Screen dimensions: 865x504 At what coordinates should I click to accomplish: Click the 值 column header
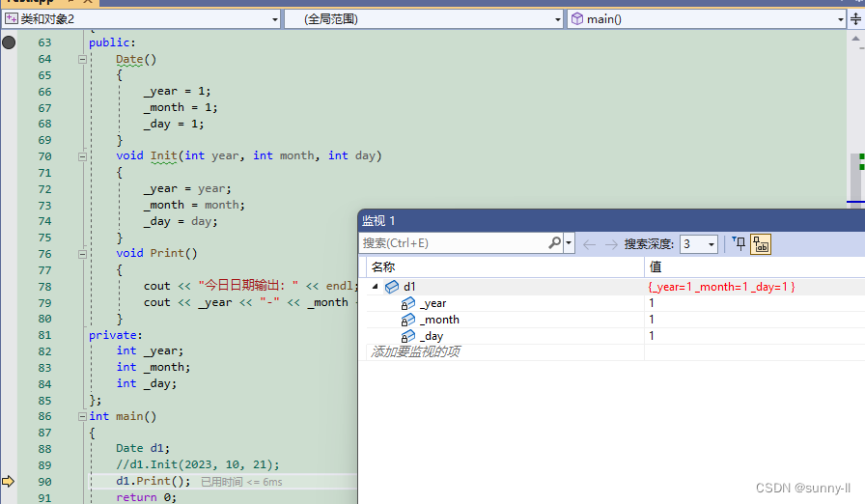pyautogui.click(x=656, y=267)
